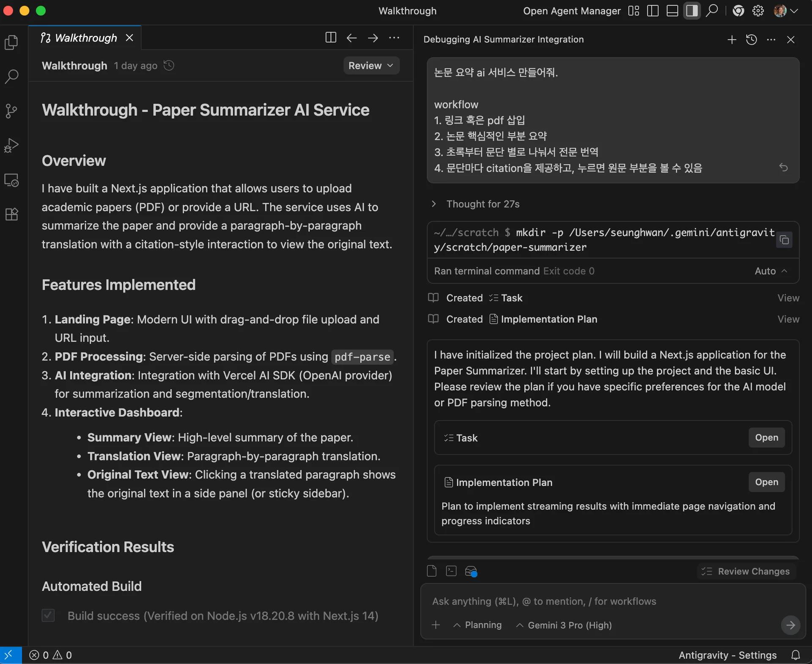812x664 pixels.
Task: Click Open Agent Manager in title bar
Action: 571,11
